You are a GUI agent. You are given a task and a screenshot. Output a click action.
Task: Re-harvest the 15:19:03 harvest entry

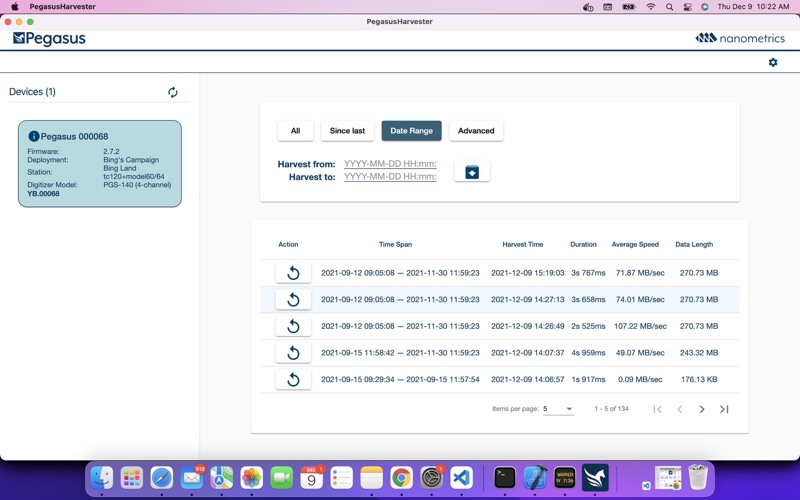pos(293,273)
